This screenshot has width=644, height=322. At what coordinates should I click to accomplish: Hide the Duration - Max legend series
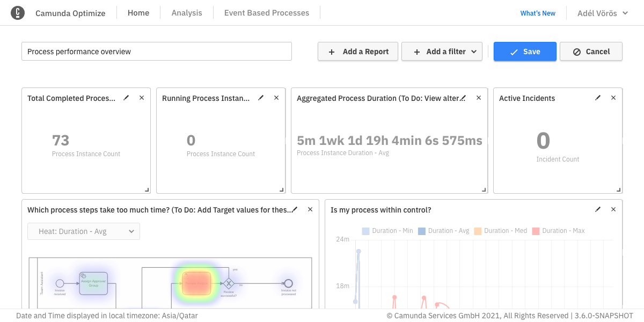[558, 231]
